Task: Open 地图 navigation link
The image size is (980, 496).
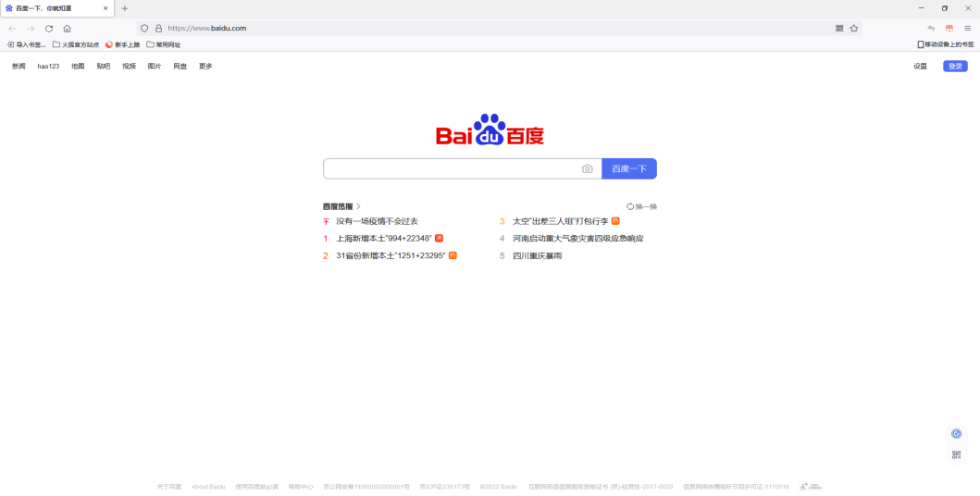Action: click(78, 67)
